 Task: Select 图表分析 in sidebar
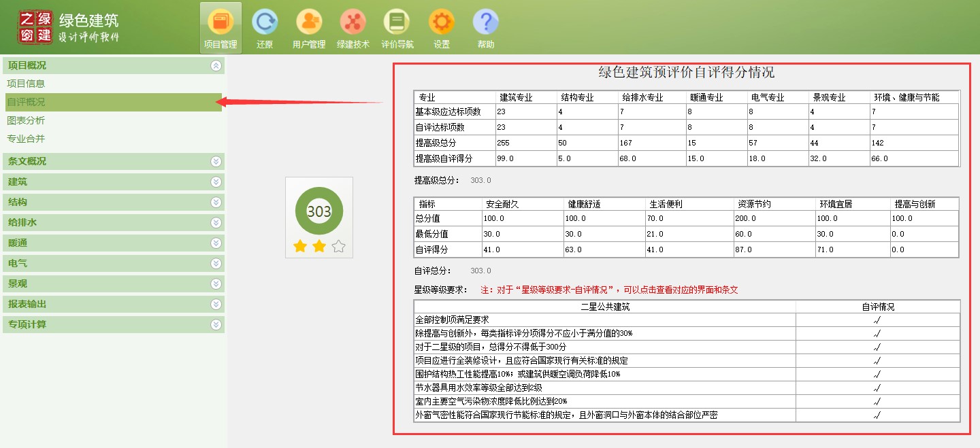coord(26,120)
